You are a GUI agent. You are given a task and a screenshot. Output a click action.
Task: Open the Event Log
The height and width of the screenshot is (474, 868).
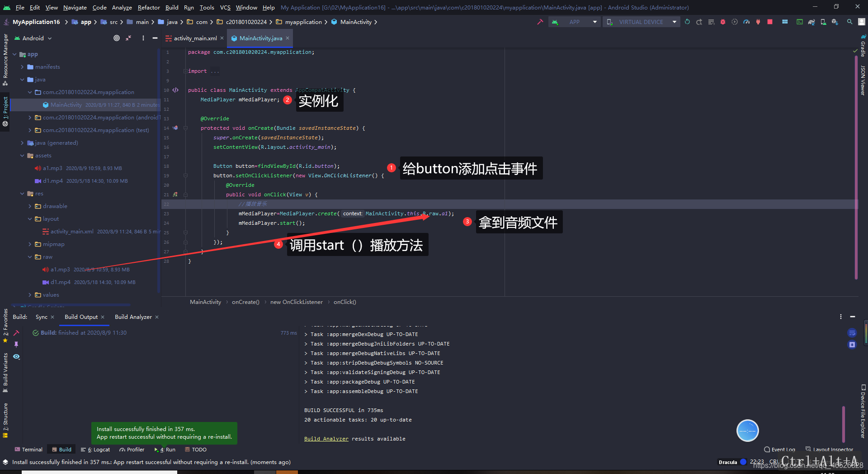(779, 450)
